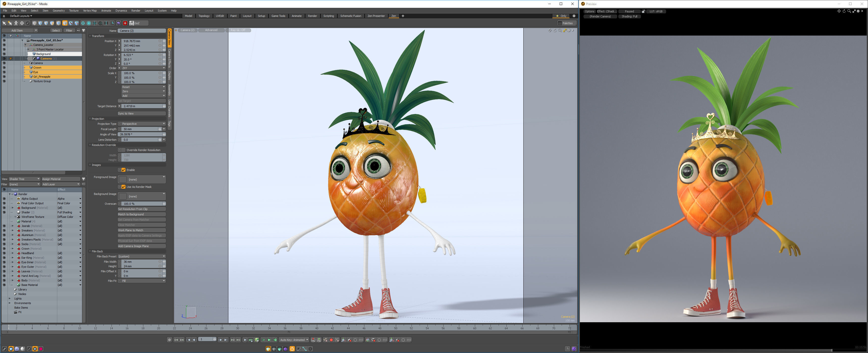Image resolution: width=868 pixels, height=353 pixels.
Task: Switch to the UVEdit layout tab
Action: [x=220, y=16]
